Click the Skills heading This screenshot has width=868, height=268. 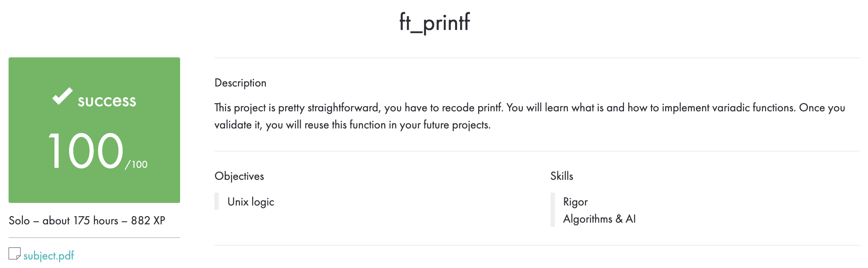pyautogui.click(x=561, y=176)
